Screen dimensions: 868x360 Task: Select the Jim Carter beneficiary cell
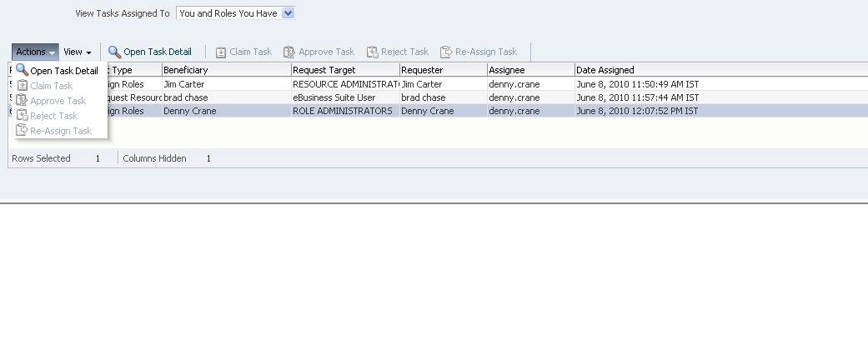click(x=227, y=85)
